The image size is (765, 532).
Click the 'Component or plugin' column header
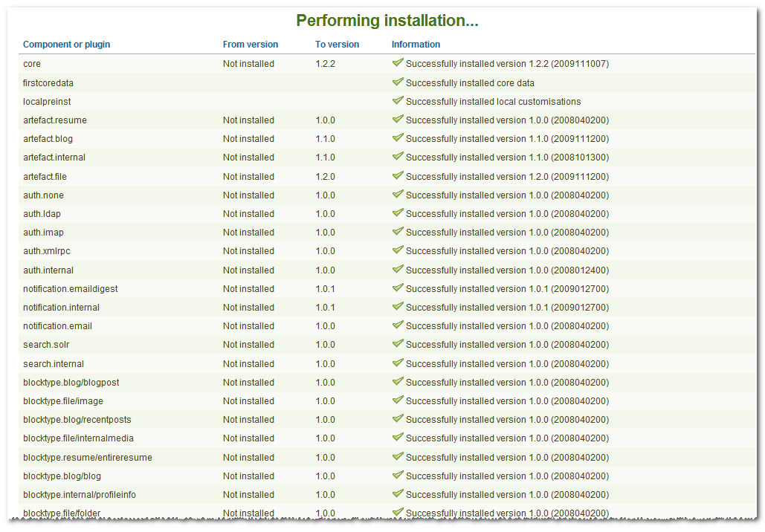click(66, 45)
